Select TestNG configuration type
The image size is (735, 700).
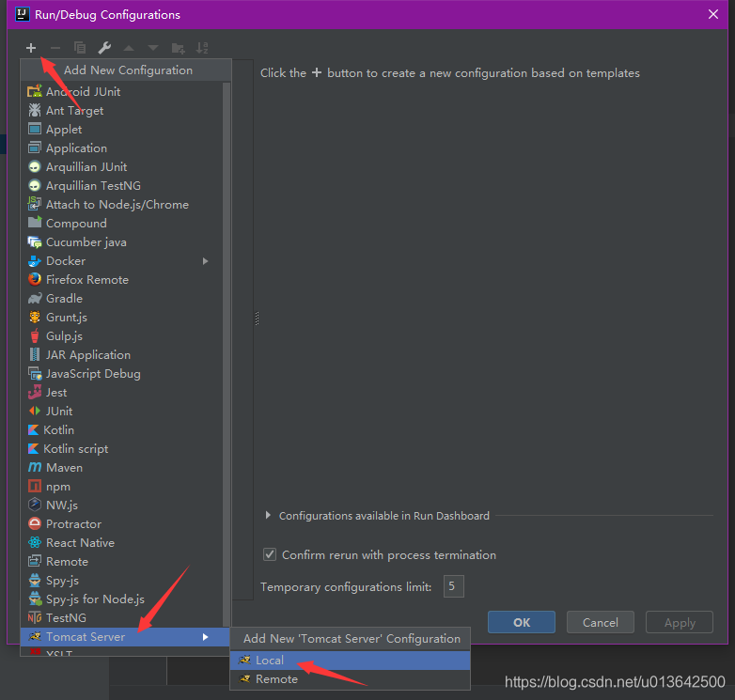coord(122,617)
